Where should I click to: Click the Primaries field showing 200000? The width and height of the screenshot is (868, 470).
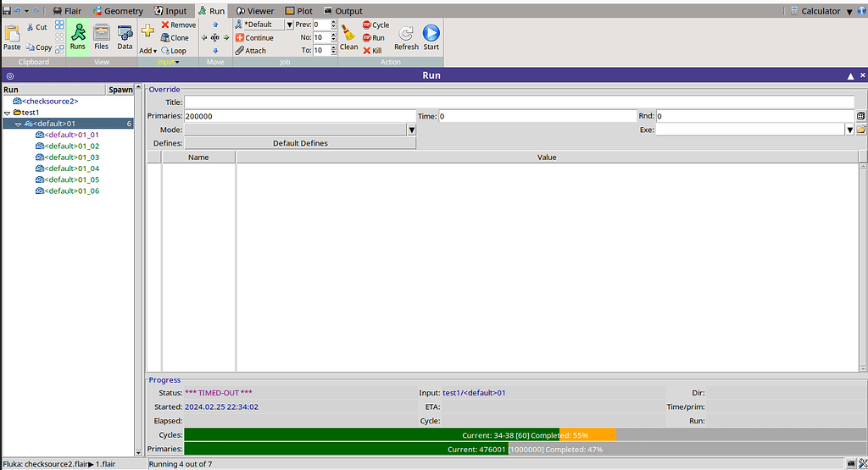tap(300, 116)
